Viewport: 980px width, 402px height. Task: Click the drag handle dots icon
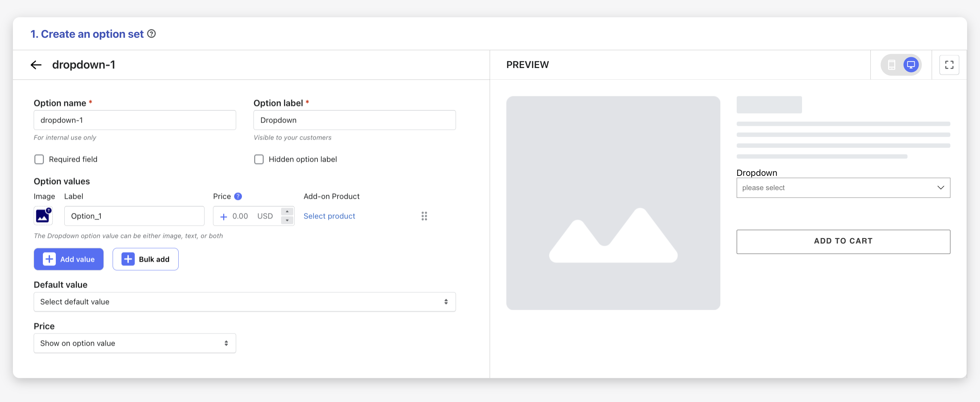(424, 216)
